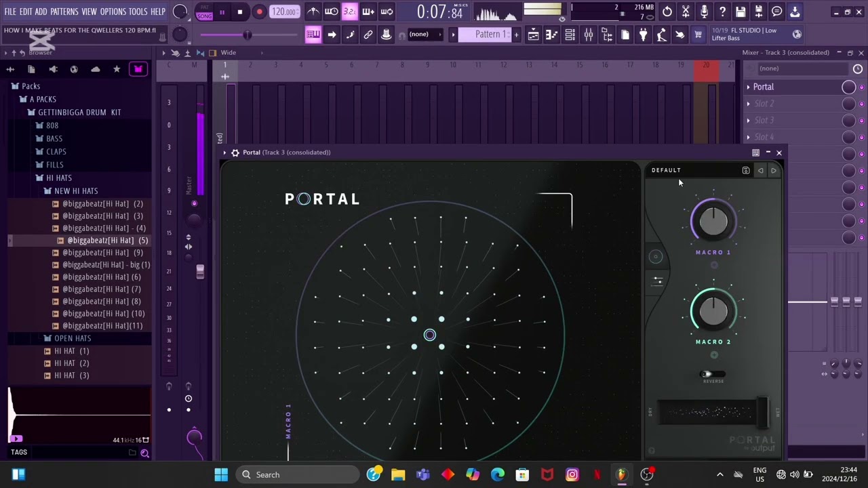Load next Portal preset arrow
Image resolution: width=868 pixels, height=488 pixels.
tap(773, 171)
